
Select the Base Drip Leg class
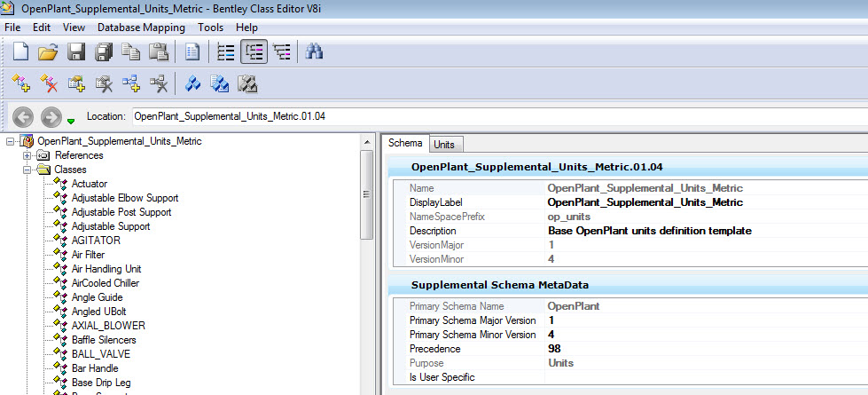101,383
